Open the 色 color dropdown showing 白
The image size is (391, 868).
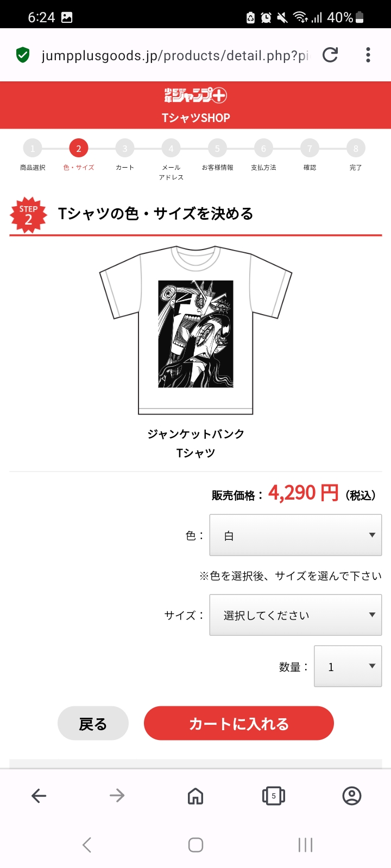pyautogui.click(x=295, y=535)
